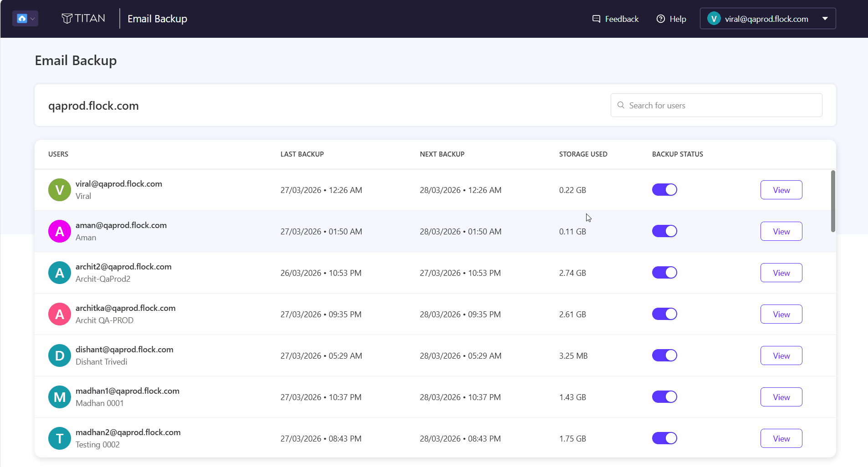Click the green V avatar for viral@qaprod.flock.com
This screenshot has width=868, height=467.
click(x=60, y=190)
